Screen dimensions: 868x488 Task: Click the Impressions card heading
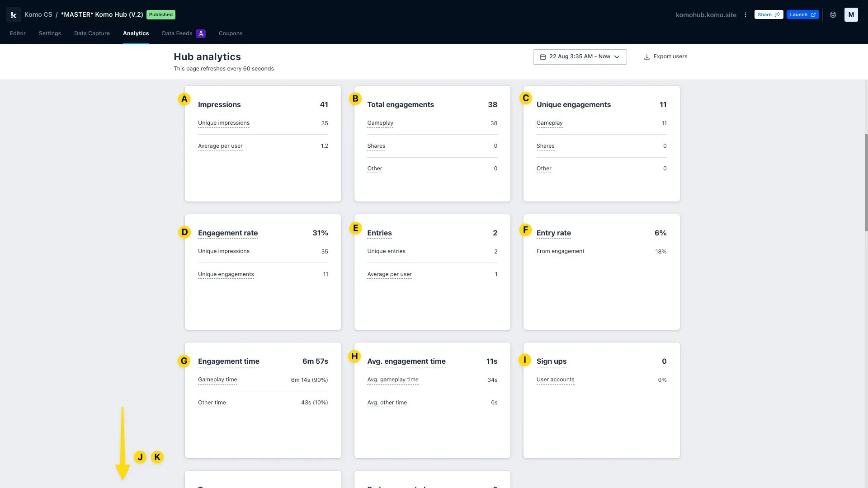point(219,105)
